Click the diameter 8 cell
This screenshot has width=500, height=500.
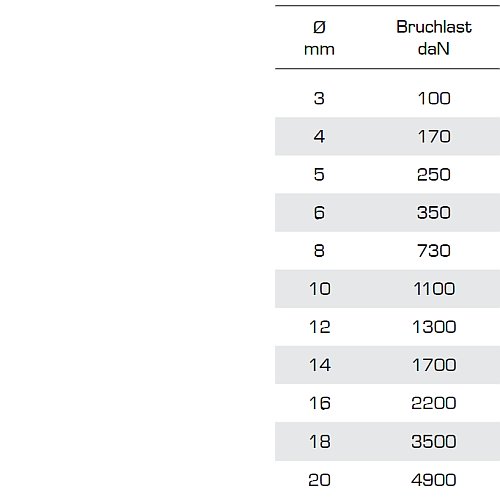[319, 250]
